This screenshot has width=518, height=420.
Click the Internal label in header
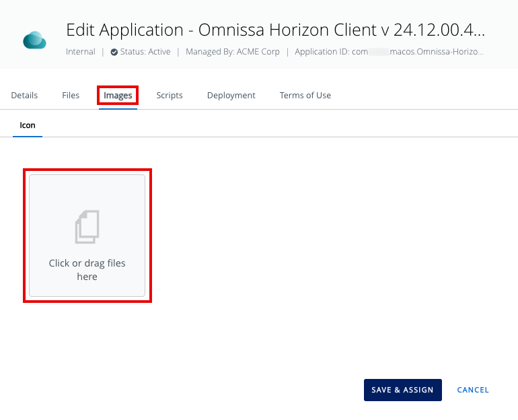pyautogui.click(x=81, y=52)
